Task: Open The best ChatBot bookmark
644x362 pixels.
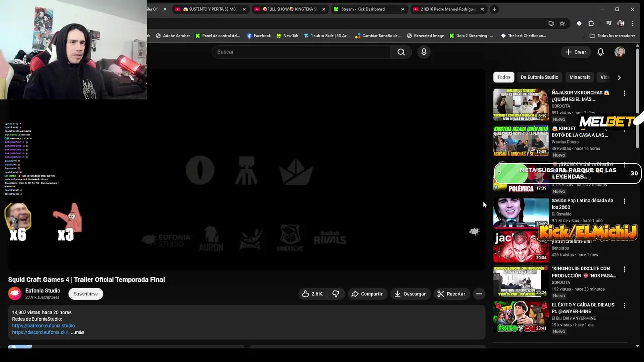Action: pyautogui.click(x=523, y=36)
